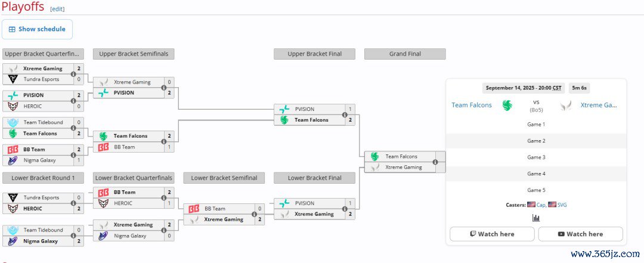
Task: Open info icon for Upper Bracket Semifinal Xtreme Gaming vs PVISION
Action: pos(163,88)
